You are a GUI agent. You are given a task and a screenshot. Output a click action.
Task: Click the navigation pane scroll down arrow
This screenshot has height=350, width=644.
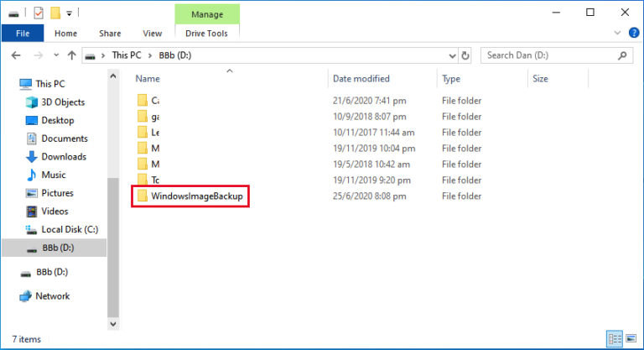[113, 324]
